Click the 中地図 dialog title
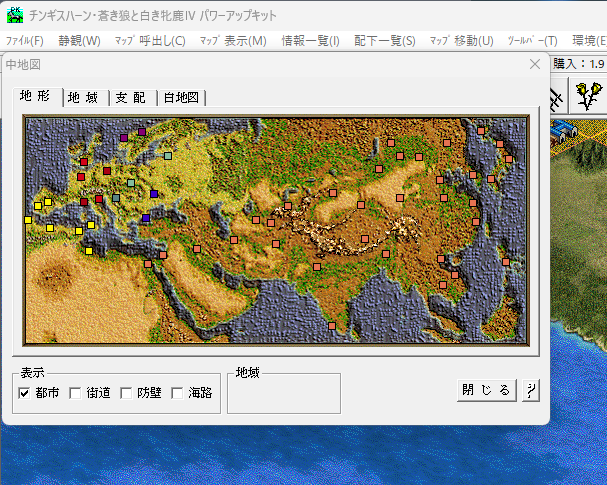The height and width of the screenshot is (485, 607). (x=23, y=65)
